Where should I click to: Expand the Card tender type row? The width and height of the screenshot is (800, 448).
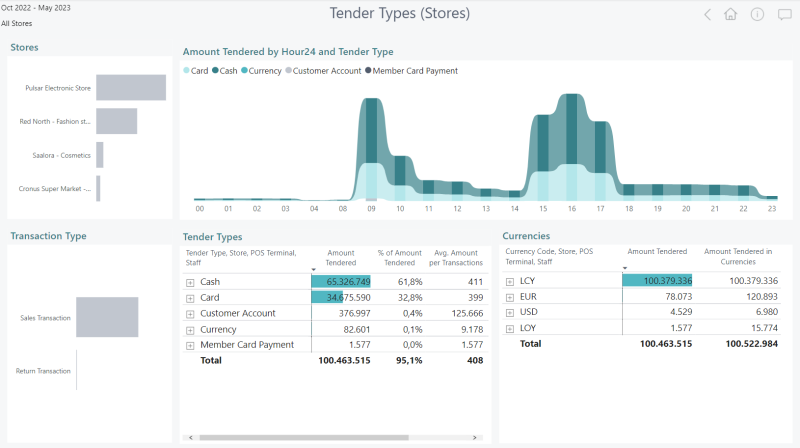(x=190, y=298)
